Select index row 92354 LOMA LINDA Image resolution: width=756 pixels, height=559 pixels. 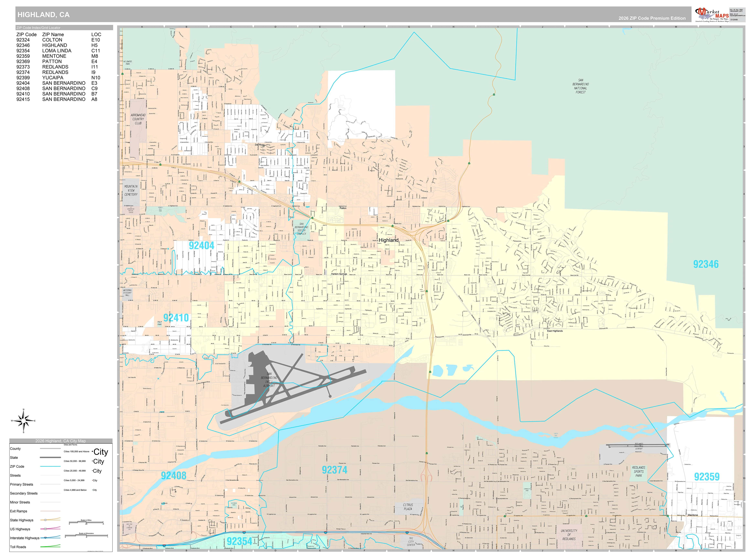click(58, 51)
